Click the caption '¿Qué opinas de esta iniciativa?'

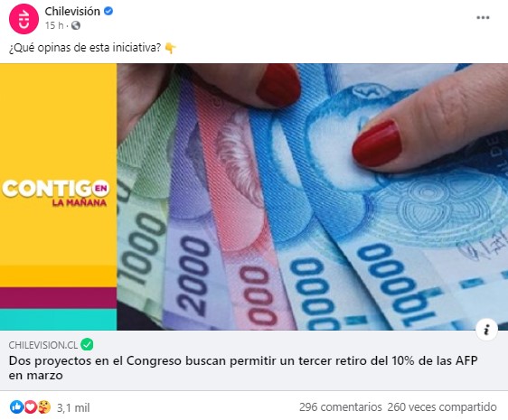[85, 48]
